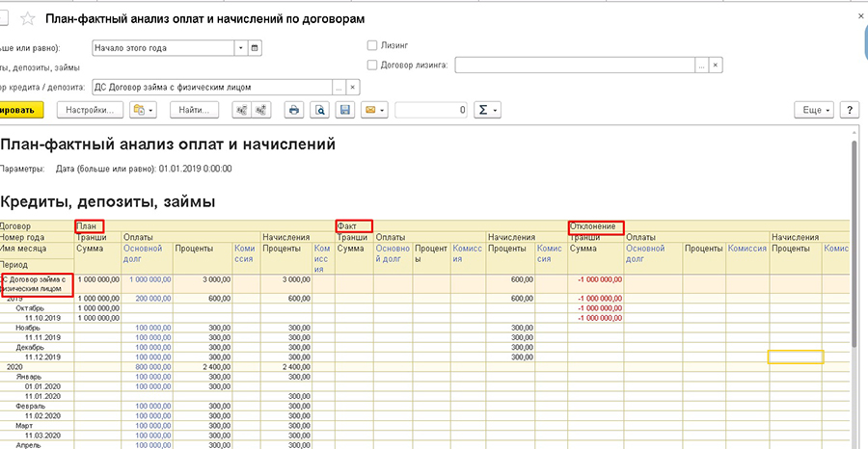Open calendar picker for period field
Screen dimensions: 868x449
[255, 47]
